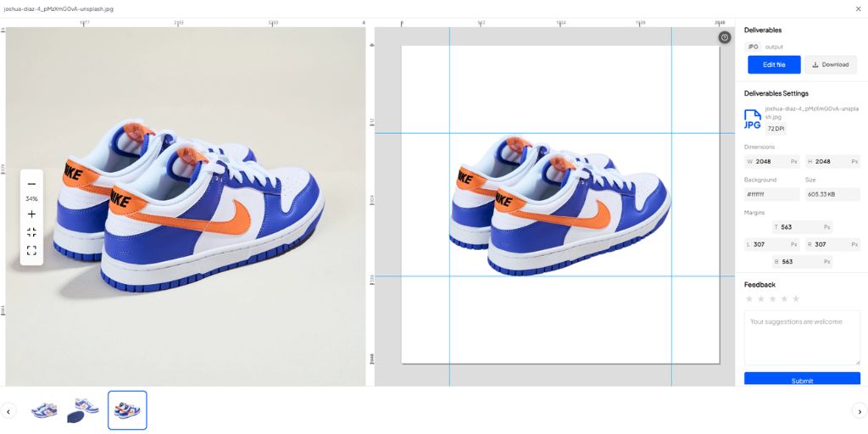Image resolution: width=868 pixels, height=434 pixels.
Task: Close the preview with the X icon
Action: coord(858,8)
